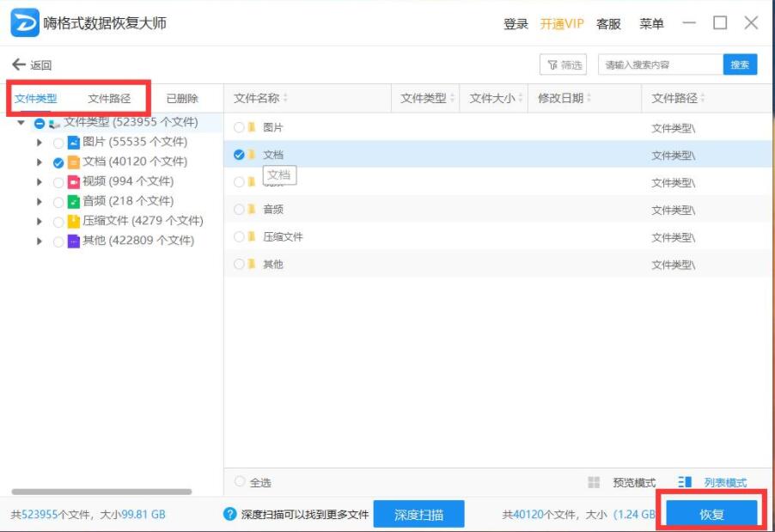Toggle the root 文件类型 tree checkbox

coord(40,123)
